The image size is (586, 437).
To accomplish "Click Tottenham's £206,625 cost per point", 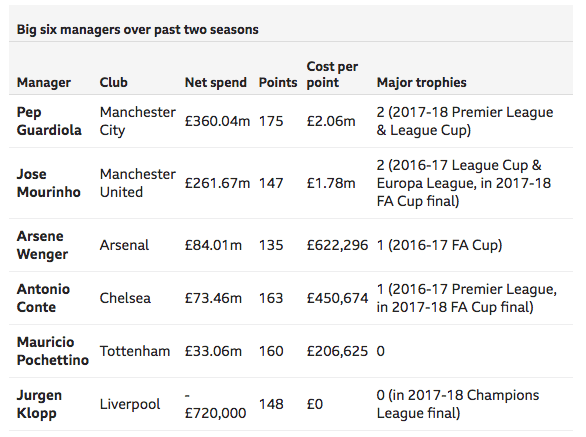I will (337, 351).
